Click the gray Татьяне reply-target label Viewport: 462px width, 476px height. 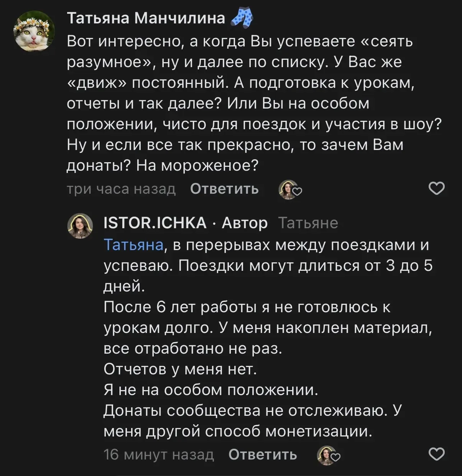pos(308,223)
